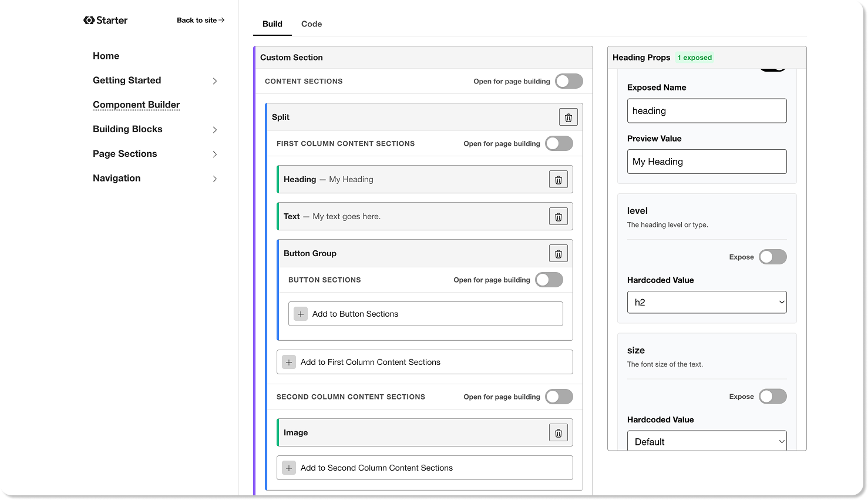Delete the Text item
868x500 pixels.
pos(558,216)
